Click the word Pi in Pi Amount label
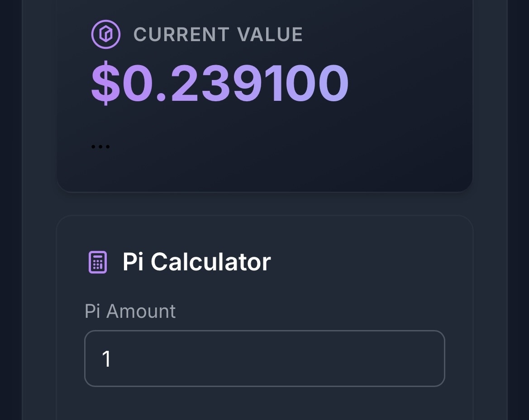The height and width of the screenshot is (420, 529). tap(92, 311)
